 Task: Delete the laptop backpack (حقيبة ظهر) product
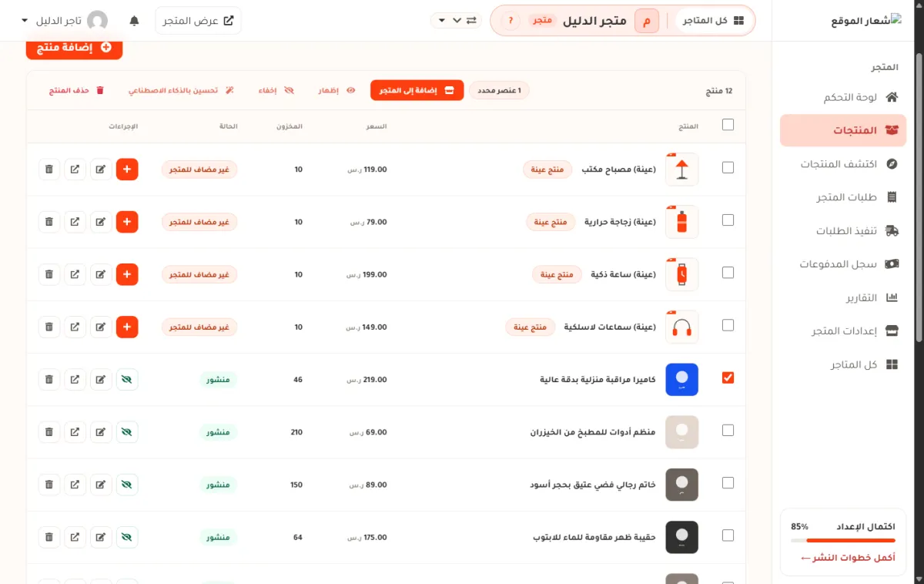49,537
